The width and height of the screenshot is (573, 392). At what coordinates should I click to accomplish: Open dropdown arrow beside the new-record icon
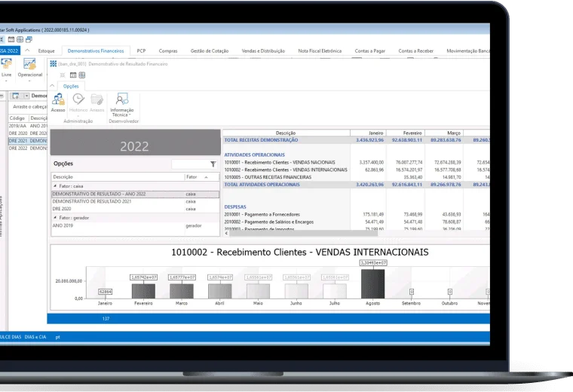(x=26, y=96)
